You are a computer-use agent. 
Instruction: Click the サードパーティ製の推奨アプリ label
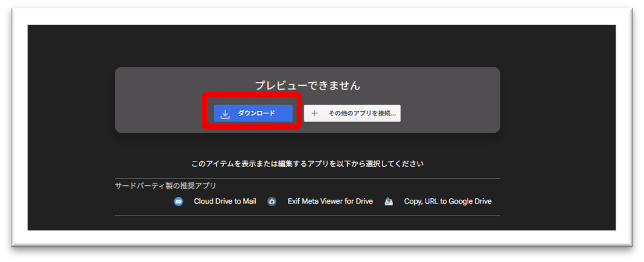point(166,186)
